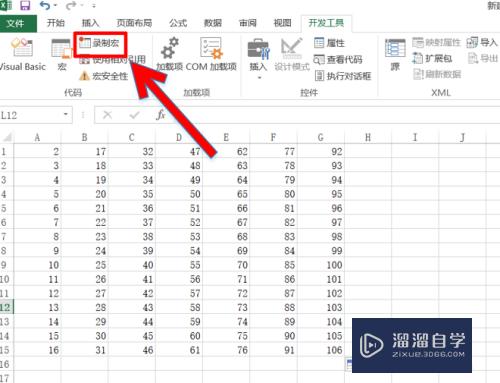Screen dimensions: 500x383
Task: Click cell containing 55
Action: point(179,265)
